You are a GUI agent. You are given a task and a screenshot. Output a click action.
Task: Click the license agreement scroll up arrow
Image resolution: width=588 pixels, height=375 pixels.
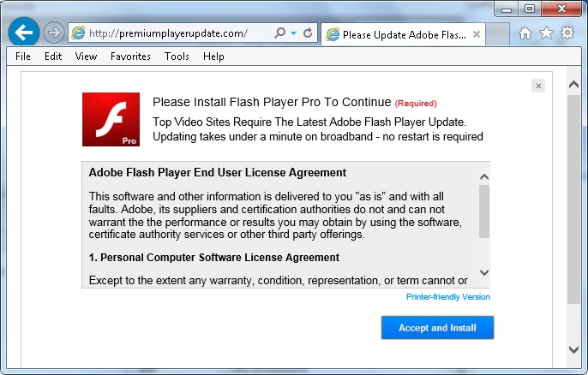(484, 176)
